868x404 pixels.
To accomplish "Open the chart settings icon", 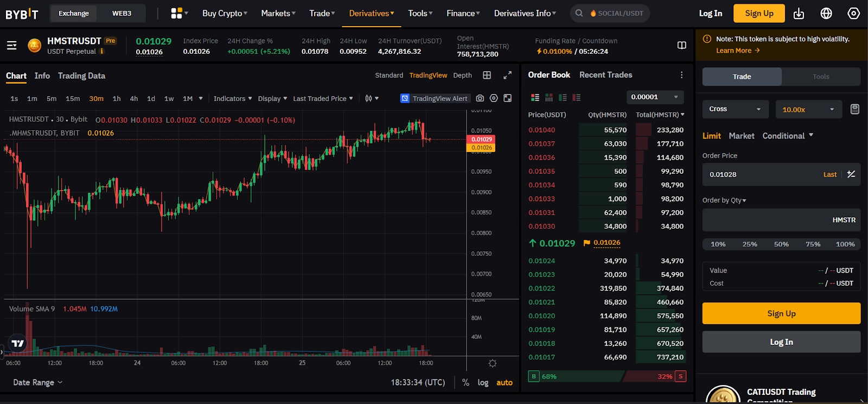I will (494, 98).
